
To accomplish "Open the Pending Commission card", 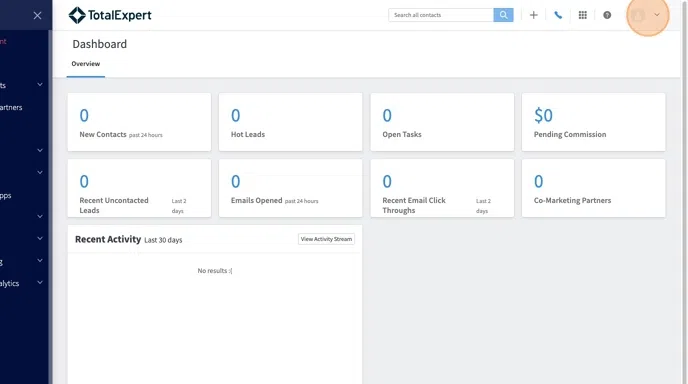I will pyautogui.click(x=594, y=122).
